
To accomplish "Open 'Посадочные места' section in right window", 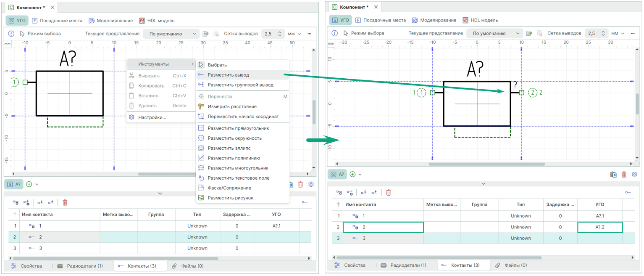I will coord(380,20).
